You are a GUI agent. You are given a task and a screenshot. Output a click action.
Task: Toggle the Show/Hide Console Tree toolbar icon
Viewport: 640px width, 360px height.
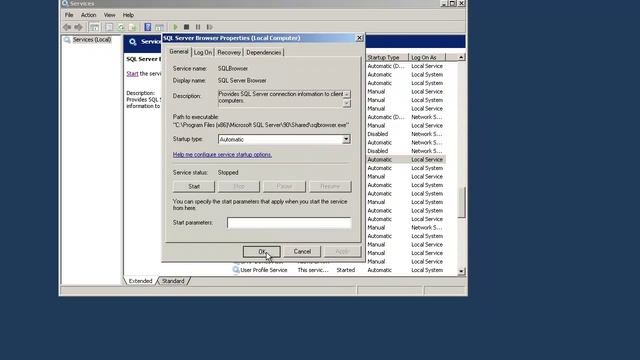tap(94, 27)
